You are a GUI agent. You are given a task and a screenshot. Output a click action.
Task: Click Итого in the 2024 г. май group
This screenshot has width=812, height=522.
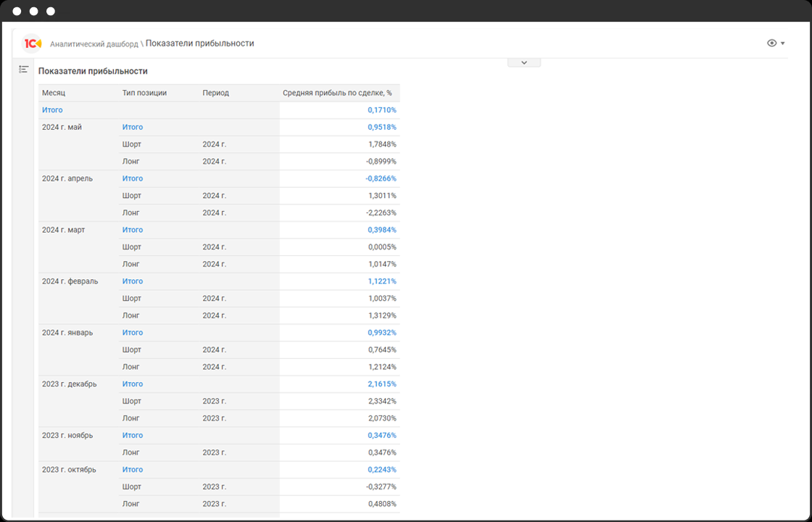133,127
